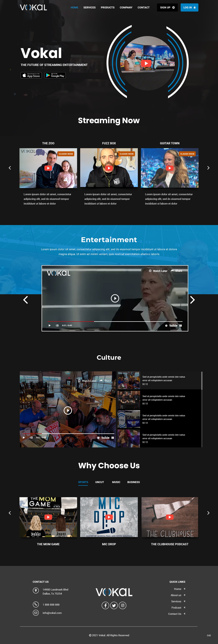Viewport: 218px width, 644px height.
Task: Click Share on Culture video
Action: click(x=105, y=381)
